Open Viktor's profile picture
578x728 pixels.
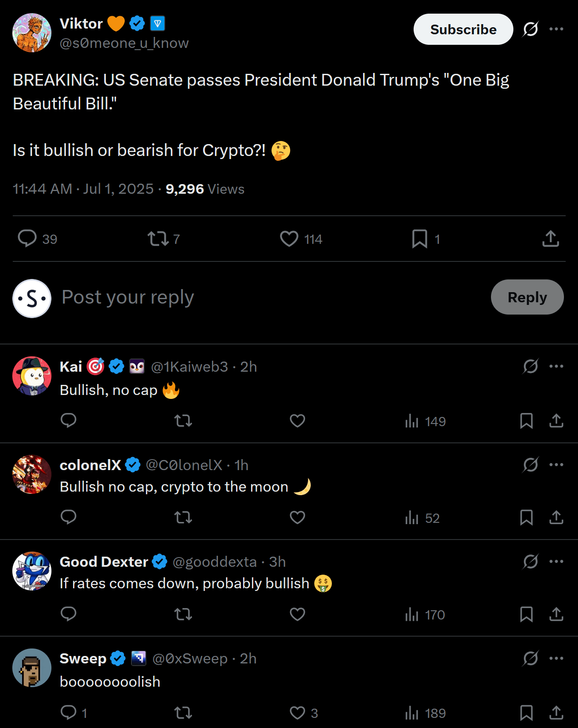click(32, 33)
